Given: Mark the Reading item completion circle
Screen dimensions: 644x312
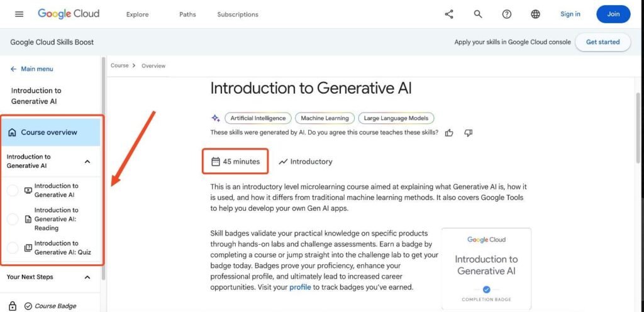Looking at the screenshot, I should click(13, 220).
